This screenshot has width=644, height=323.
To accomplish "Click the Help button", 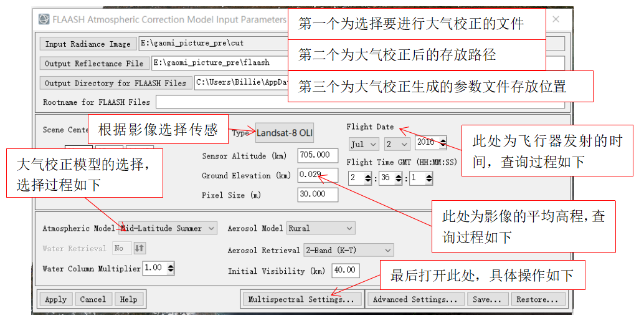I will click(x=128, y=299).
